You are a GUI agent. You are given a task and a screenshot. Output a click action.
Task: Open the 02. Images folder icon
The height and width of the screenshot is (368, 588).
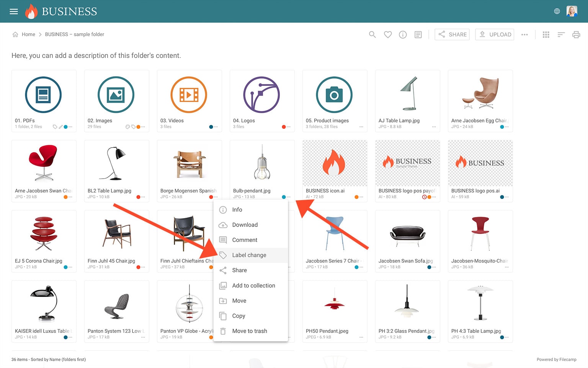tap(116, 95)
